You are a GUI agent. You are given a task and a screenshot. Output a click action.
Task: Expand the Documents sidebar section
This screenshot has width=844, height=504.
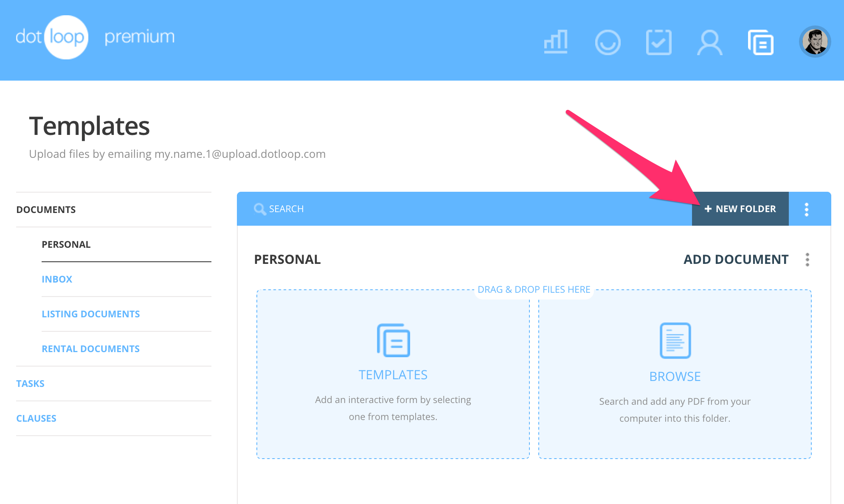46,210
